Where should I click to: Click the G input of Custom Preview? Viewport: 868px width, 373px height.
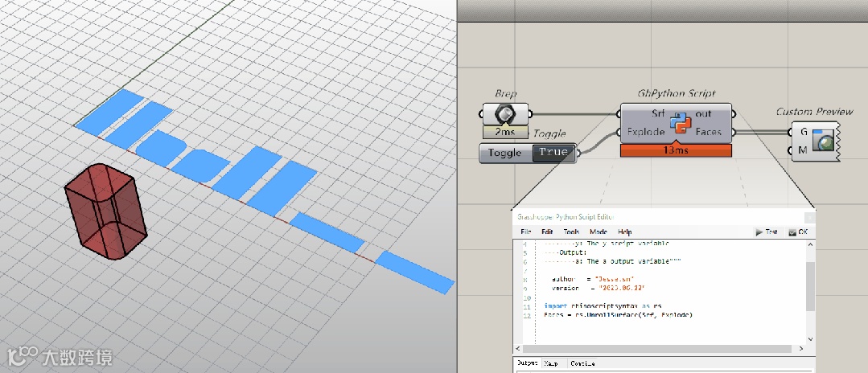coord(803,132)
